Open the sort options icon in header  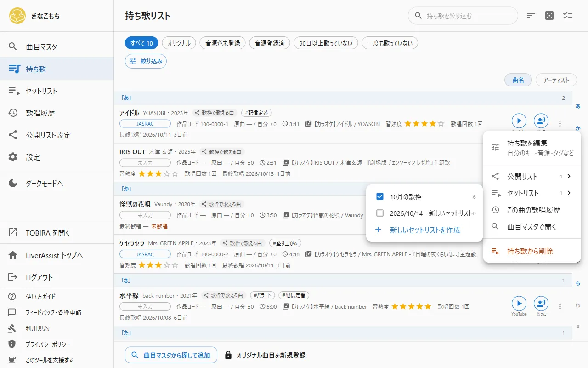531,16
